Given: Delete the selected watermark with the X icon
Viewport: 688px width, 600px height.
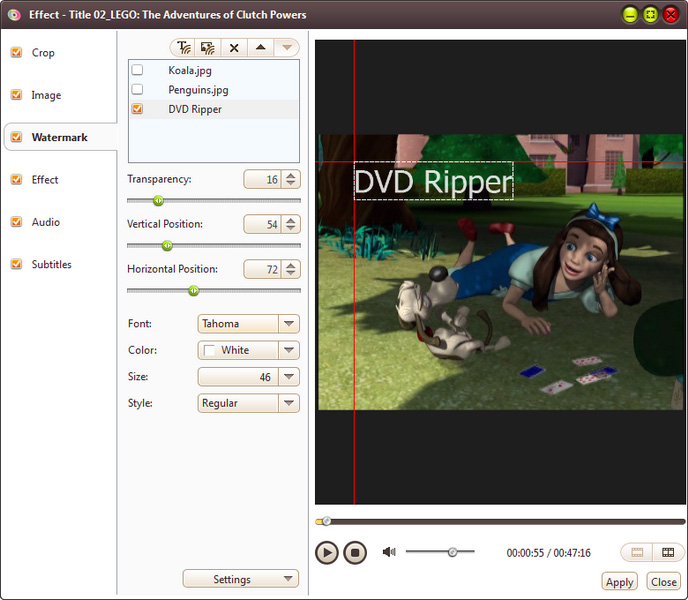Looking at the screenshot, I should (234, 47).
